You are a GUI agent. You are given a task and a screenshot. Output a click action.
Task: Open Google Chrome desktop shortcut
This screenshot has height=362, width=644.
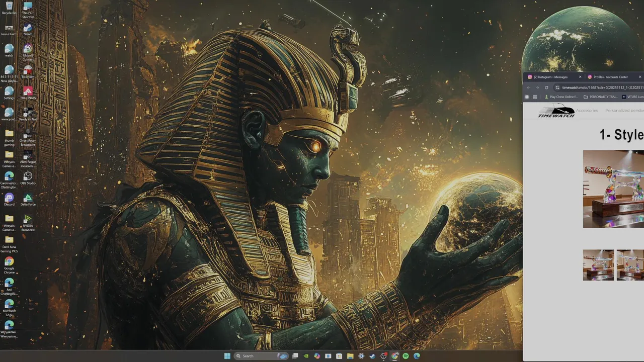point(9,265)
